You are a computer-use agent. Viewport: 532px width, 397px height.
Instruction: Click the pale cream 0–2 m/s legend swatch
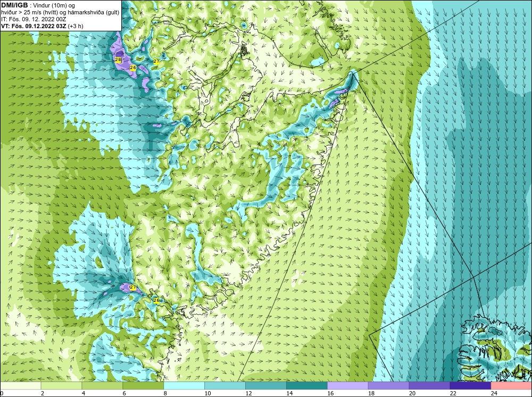click(20, 386)
